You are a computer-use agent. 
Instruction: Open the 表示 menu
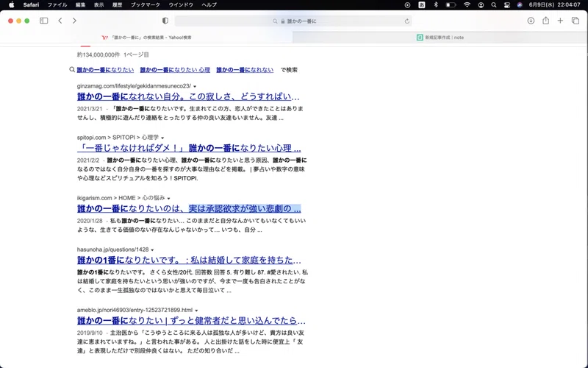tap(99, 5)
